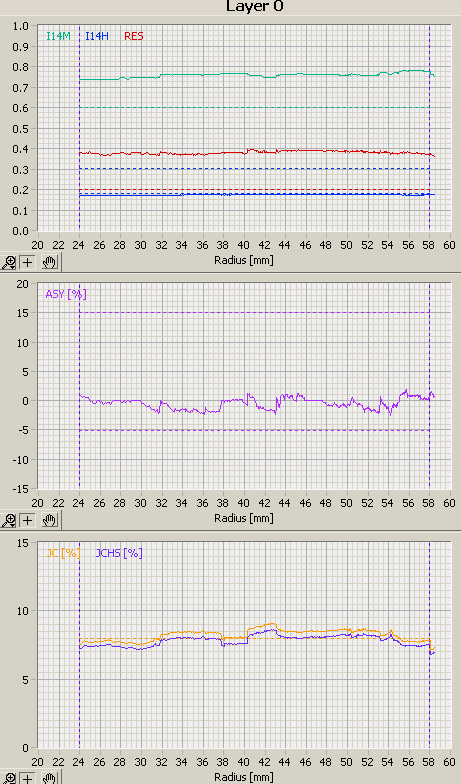Choose the pan hand tool under the JC chart

49,778
